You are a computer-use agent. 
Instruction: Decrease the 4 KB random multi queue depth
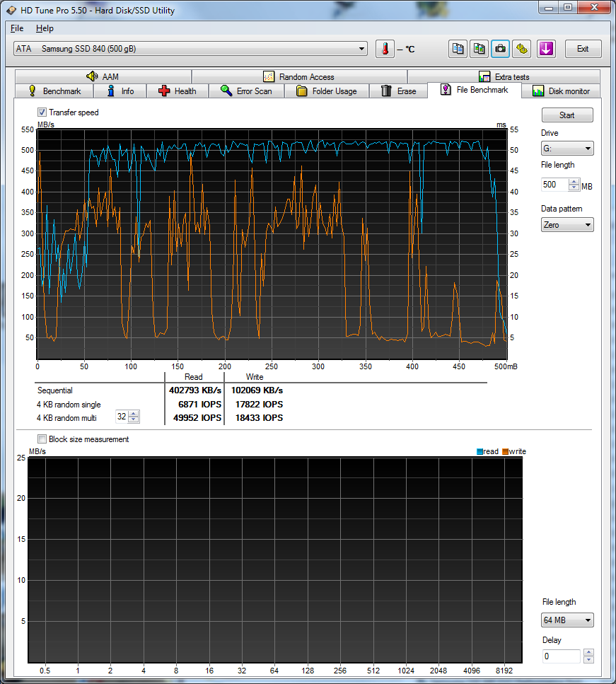(x=134, y=419)
